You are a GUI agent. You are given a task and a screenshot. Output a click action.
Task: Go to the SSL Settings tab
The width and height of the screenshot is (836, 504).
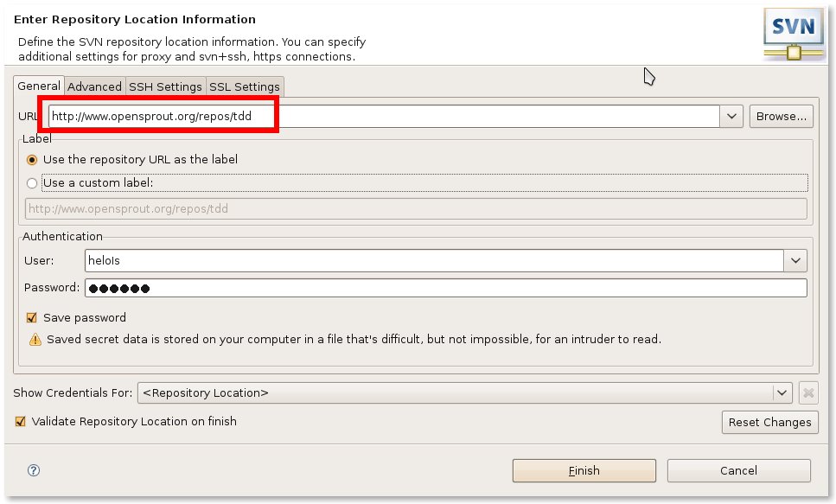tap(244, 86)
